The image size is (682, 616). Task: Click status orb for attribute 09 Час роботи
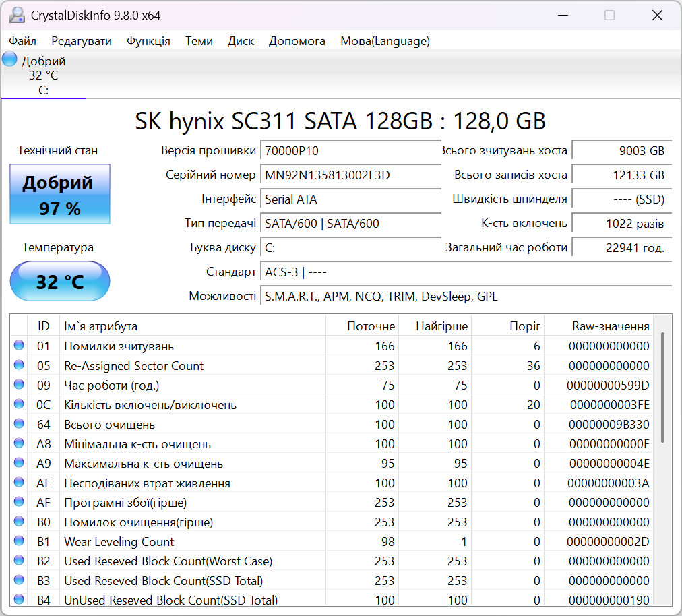[x=19, y=385]
